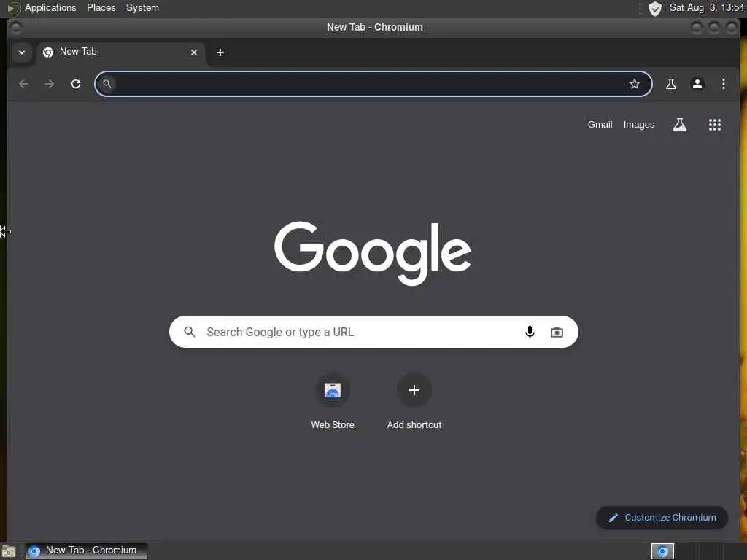Reload the current page
The width and height of the screenshot is (747, 560).
76,84
